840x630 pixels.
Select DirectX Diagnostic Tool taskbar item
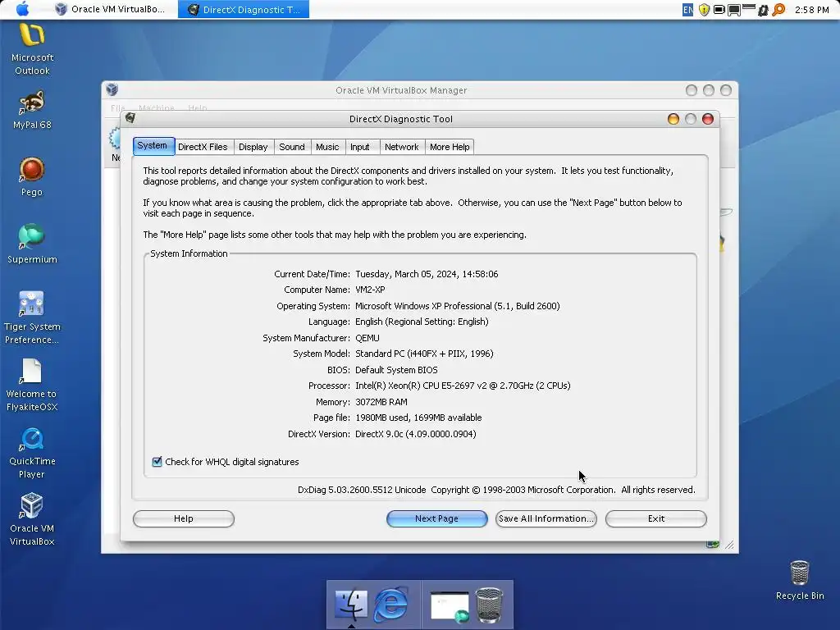coord(244,9)
